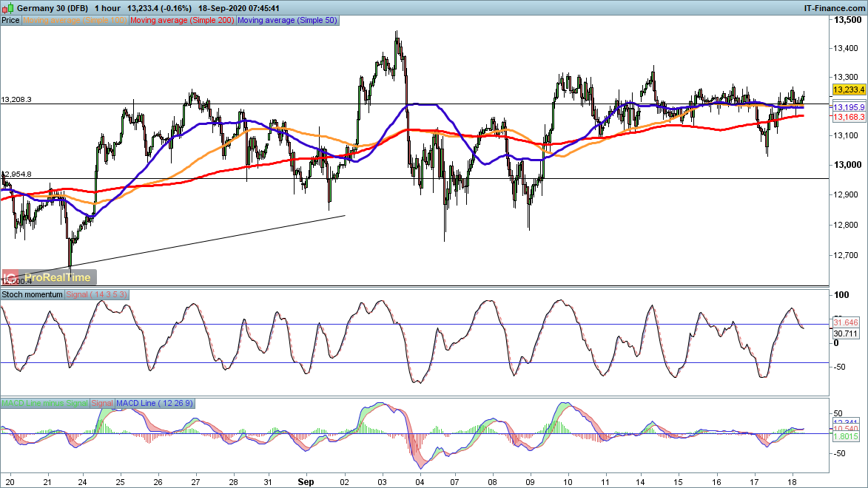
Task: Click the 12,900 price axis label
Action: click(846, 194)
